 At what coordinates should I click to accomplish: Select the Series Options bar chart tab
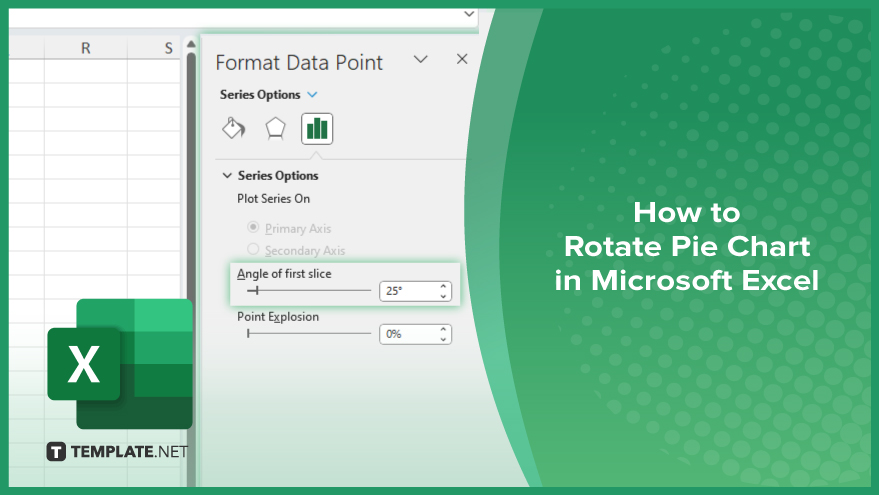pos(317,129)
